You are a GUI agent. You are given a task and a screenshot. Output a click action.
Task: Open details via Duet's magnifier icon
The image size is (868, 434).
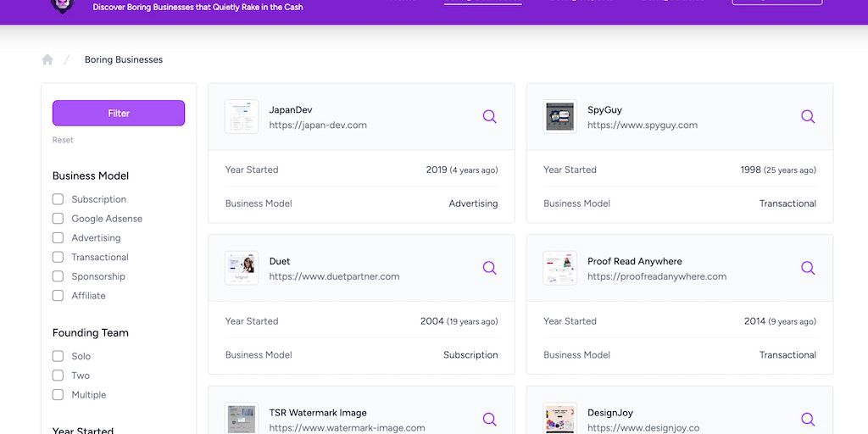[x=489, y=268]
